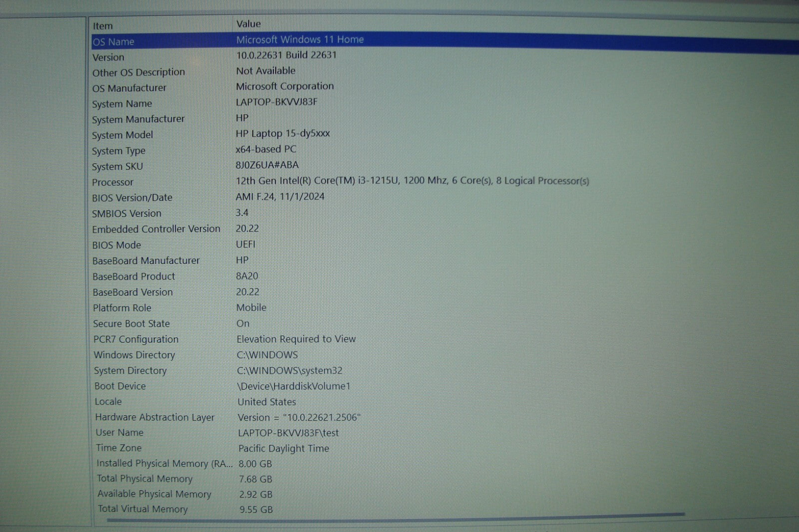This screenshot has width=799, height=532.
Task: Select the BIOS Version/Date row
Action: (x=132, y=198)
